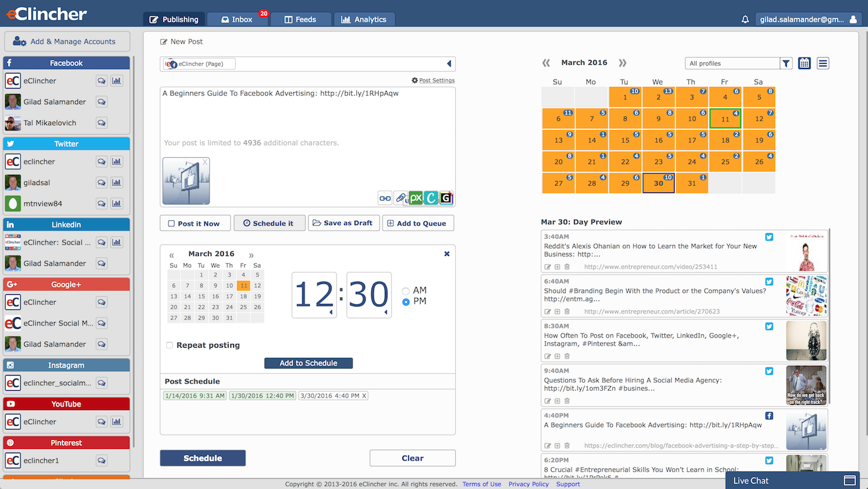The height and width of the screenshot is (489, 868).
Task: Edit the 9:40AM Questions To Ask post
Action: pos(547,401)
